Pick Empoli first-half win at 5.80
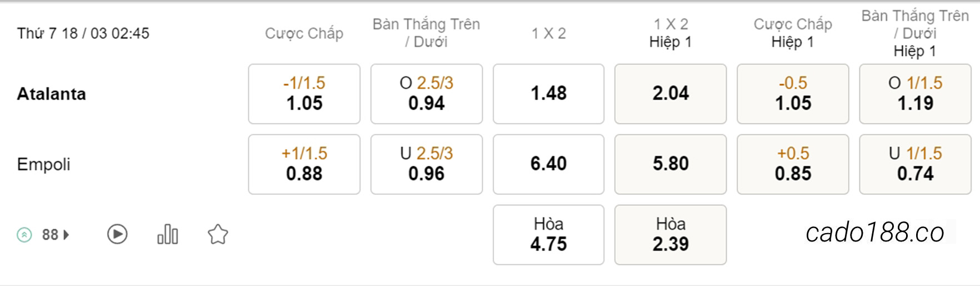 coord(671,164)
